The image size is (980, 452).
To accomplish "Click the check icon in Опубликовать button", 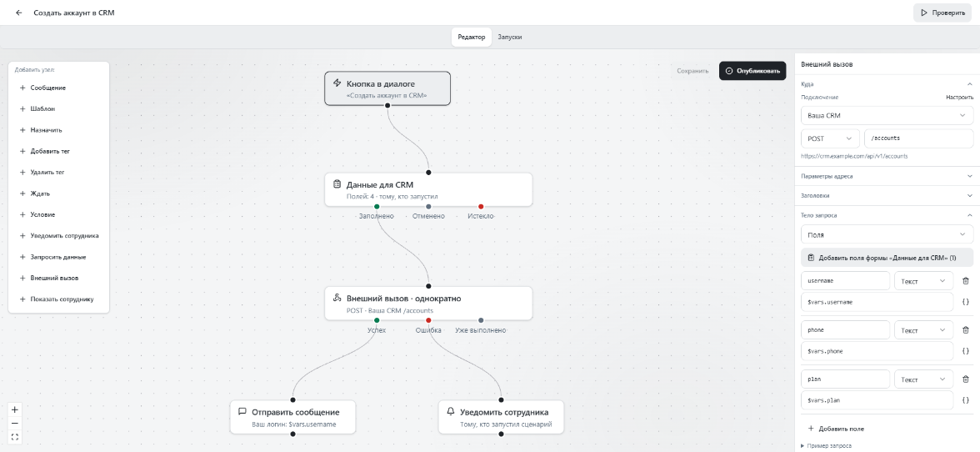I will tap(728, 71).
